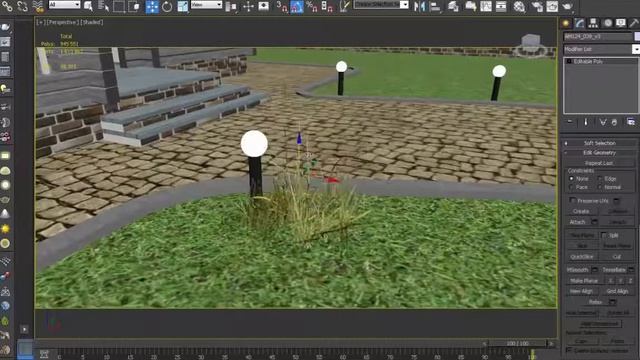Activate the Select and Scale tool
Viewport: 640px width, 360px height.
(182, 6)
